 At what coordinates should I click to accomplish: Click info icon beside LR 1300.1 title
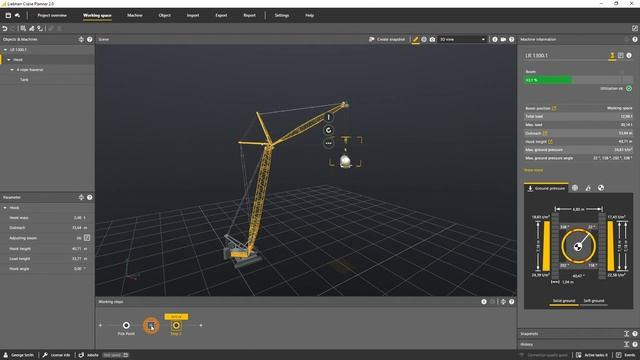(629, 55)
